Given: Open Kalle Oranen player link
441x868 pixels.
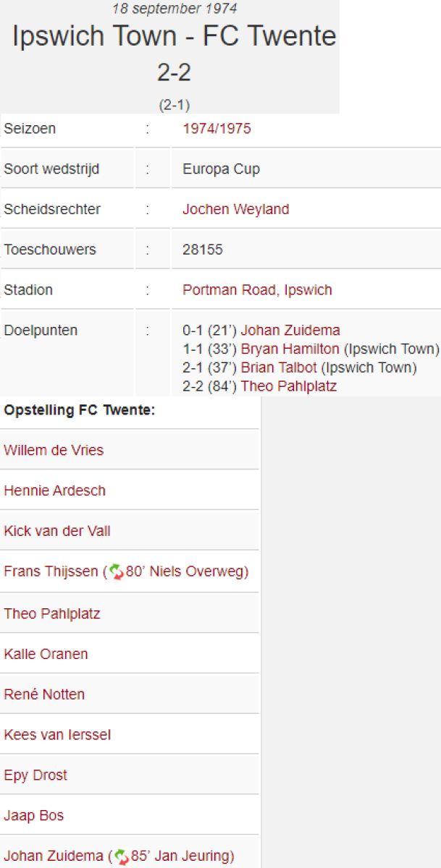Looking at the screenshot, I should point(46,654).
